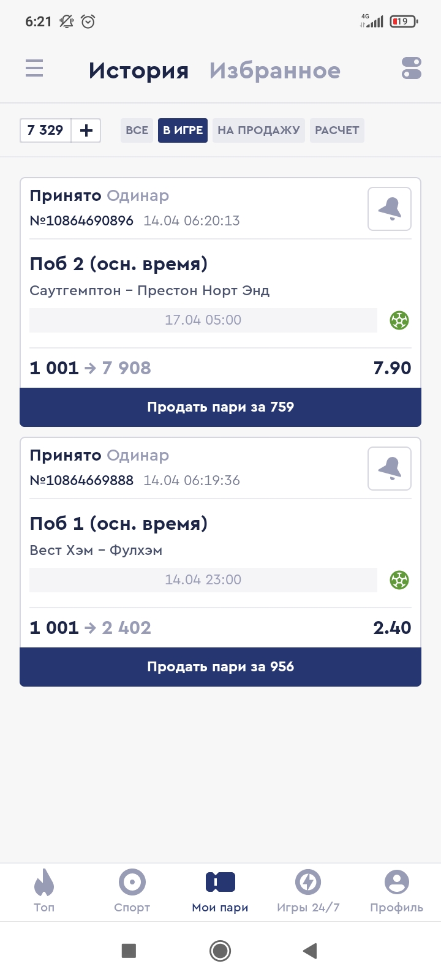441x980 pixels.
Task: Open the hamburger menu
Action: [x=34, y=68]
